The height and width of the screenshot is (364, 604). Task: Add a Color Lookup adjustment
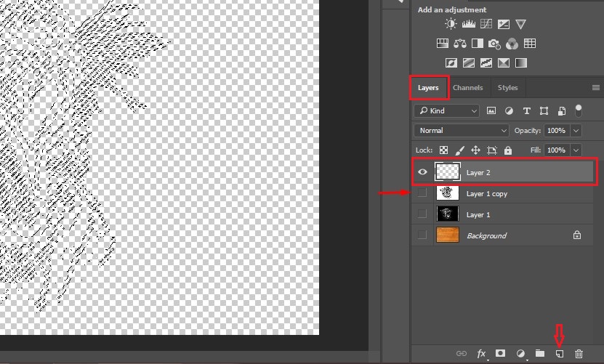[x=530, y=44]
